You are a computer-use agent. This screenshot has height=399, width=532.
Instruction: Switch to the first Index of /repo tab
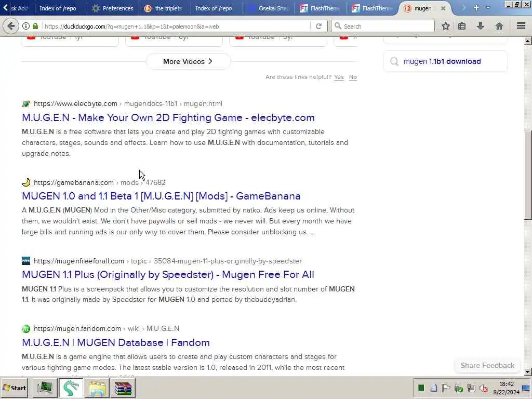pos(58,8)
